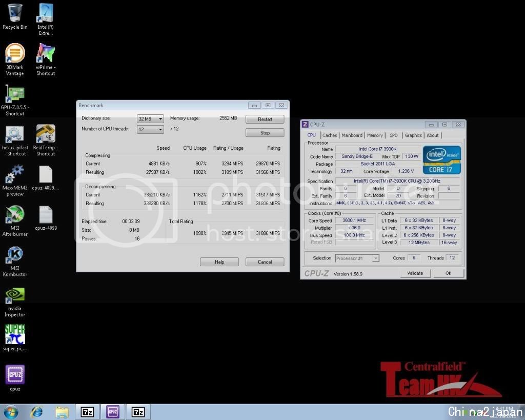Viewport: 525px width, 420px height.
Task: Click the Help button in Benchmark
Action: pos(219,262)
